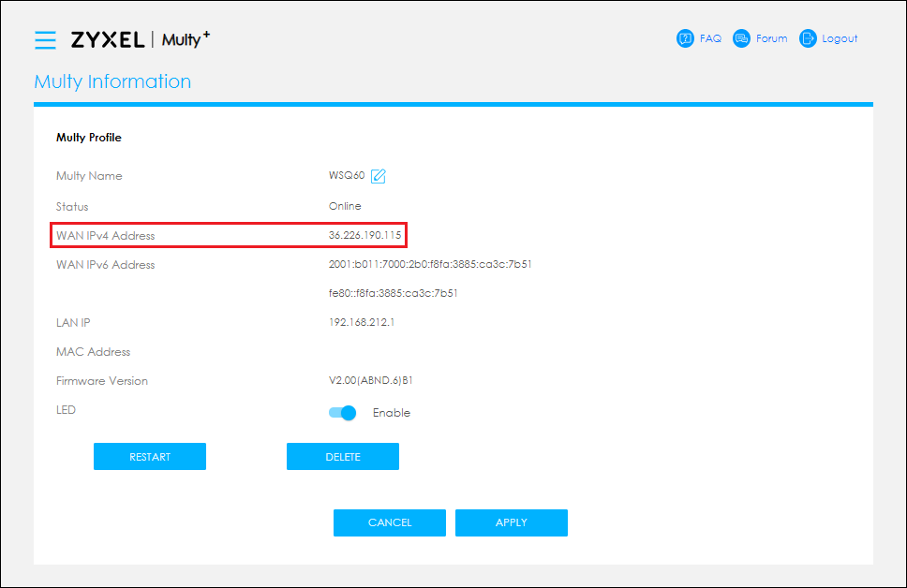Edit the Multy Name with pencil icon
The height and width of the screenshot is (588, 907).
click(x=379, y=176)
